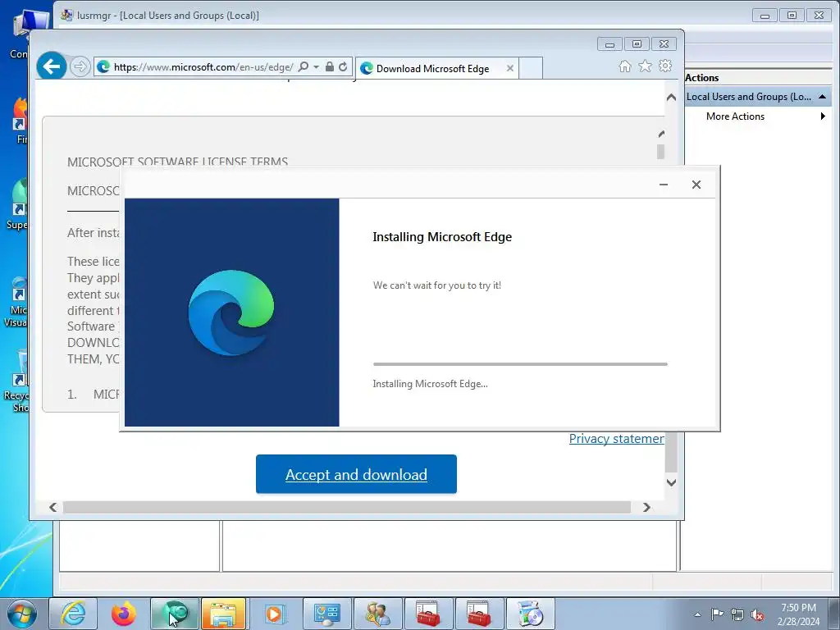Click the address bar URL field

click(203, 67)
